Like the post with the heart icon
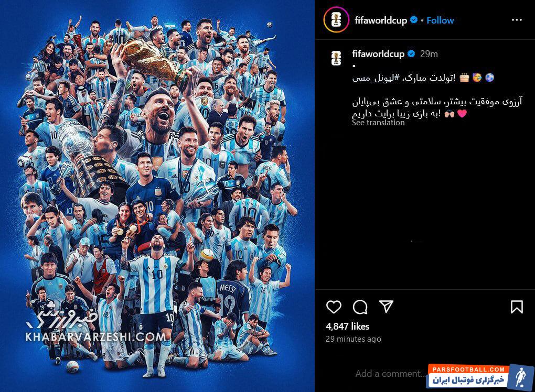 tap(334, 307)
